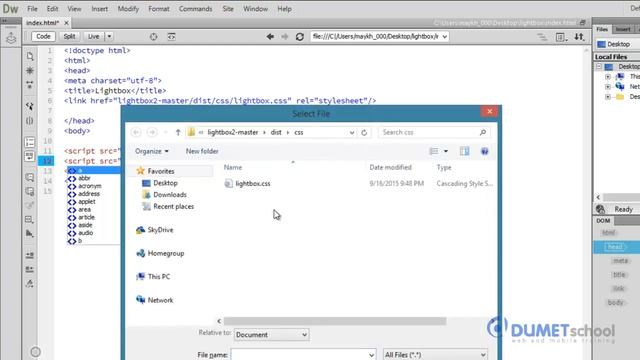This screenshot has height=360, width=640.
Task: Refresh the document with the reload icon
Action: (x=300, y=37)
